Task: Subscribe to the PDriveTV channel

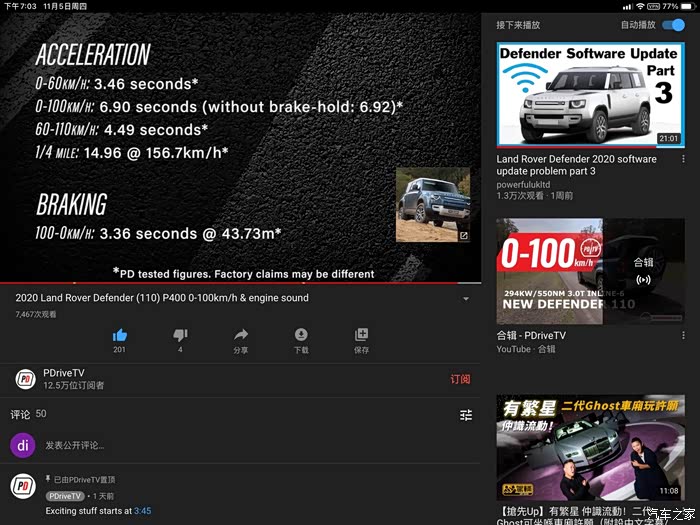Action: click(460, 380)
